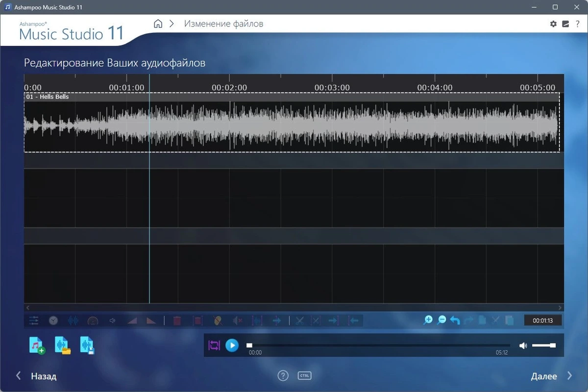The image size is (588, 392).
Task: Mute the playback speaker
Action: [523, 345]
